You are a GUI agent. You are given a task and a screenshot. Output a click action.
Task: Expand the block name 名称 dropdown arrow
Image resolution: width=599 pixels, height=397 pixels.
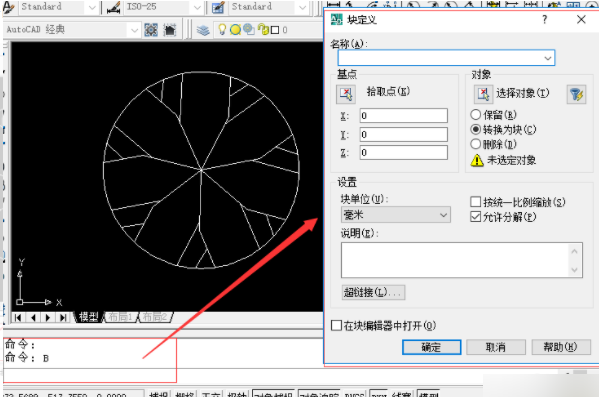(548, 58)
